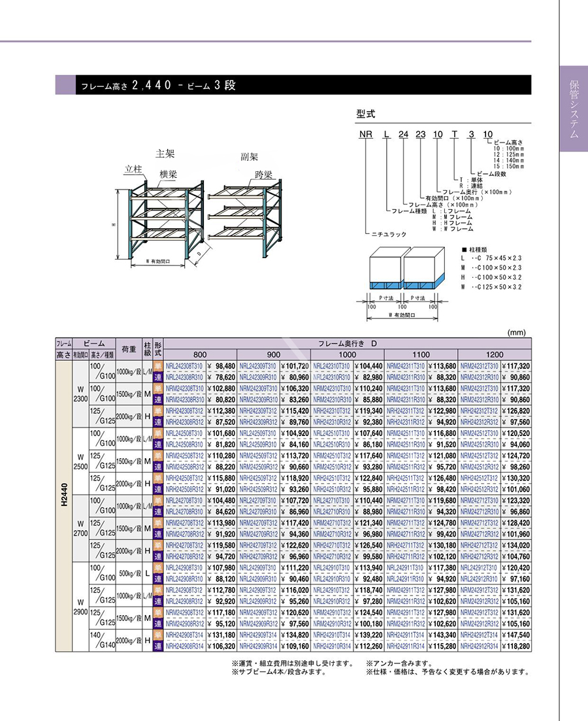This screenshot has width=588, height=721.
Task: Select the 1100 depth column header
Action: coord(421,354)
